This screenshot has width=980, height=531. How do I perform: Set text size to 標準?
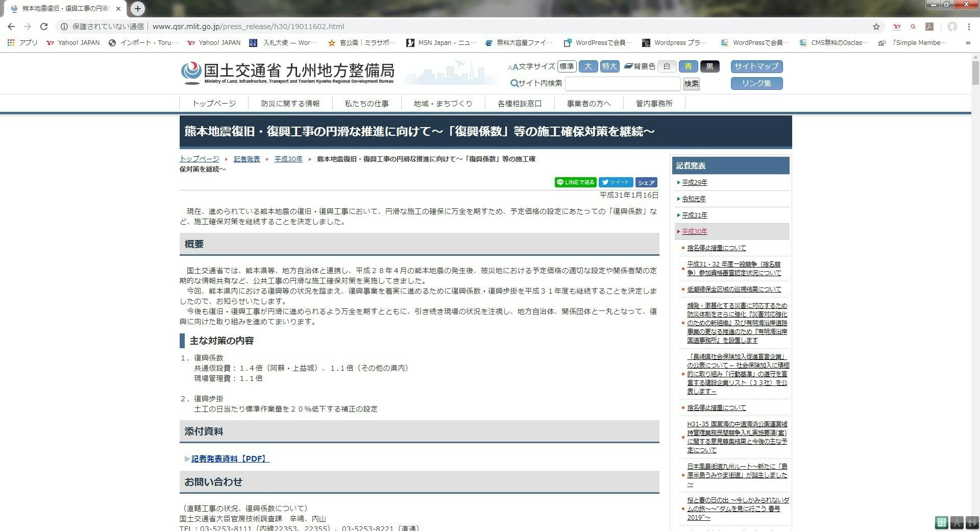(567, 66)
